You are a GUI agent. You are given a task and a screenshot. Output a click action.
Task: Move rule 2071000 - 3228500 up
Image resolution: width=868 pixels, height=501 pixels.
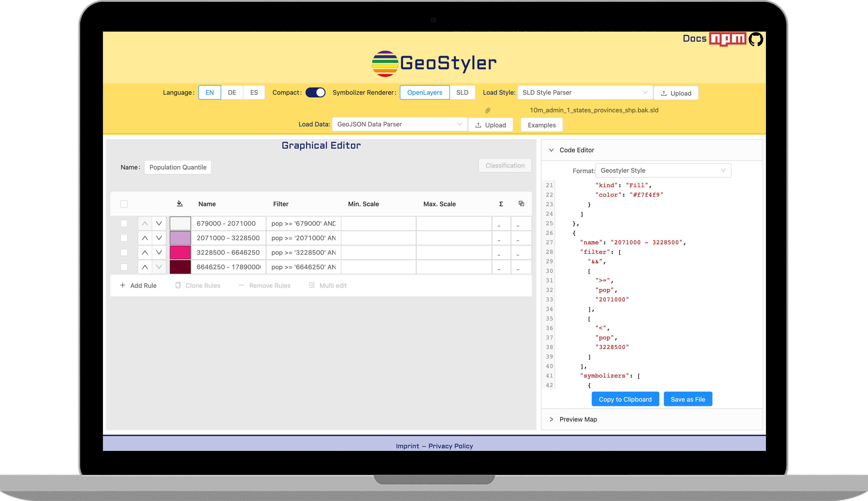coord(145,238)
